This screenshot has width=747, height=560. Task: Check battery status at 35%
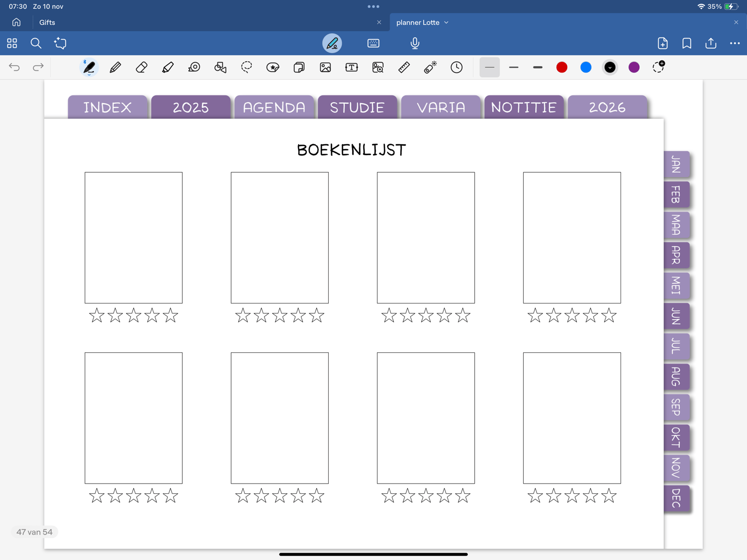(x=724, y=6)
